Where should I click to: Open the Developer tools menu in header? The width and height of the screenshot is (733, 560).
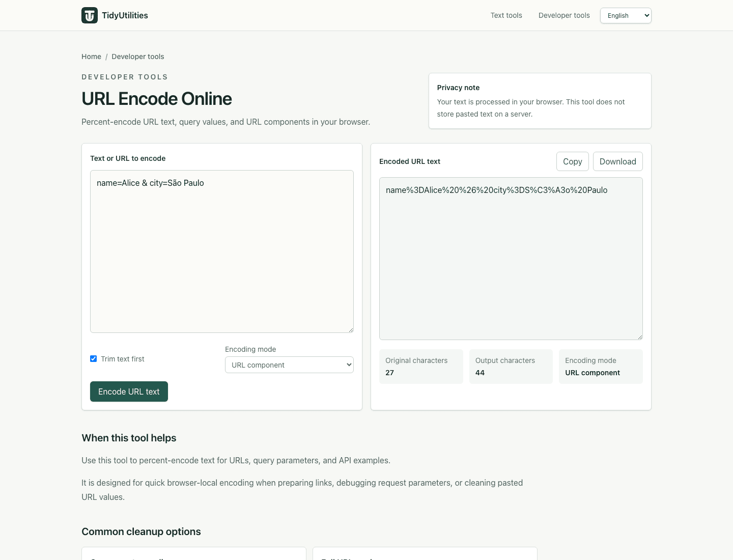click(564, 15)
